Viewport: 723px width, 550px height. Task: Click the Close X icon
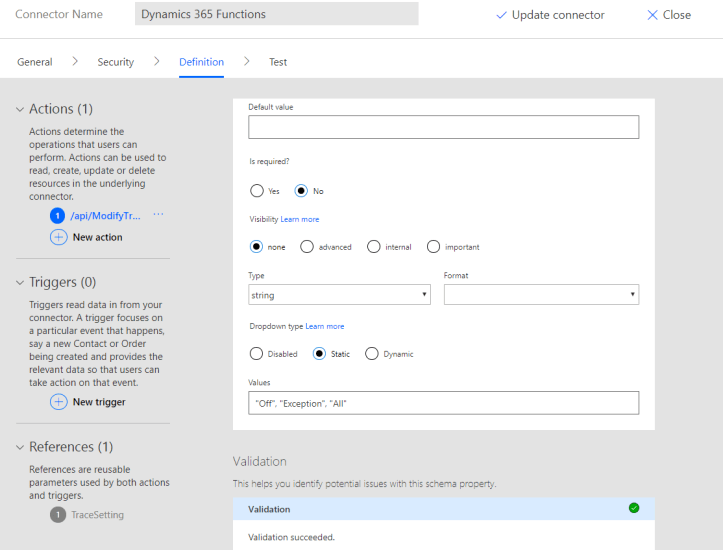pos(652,15)
